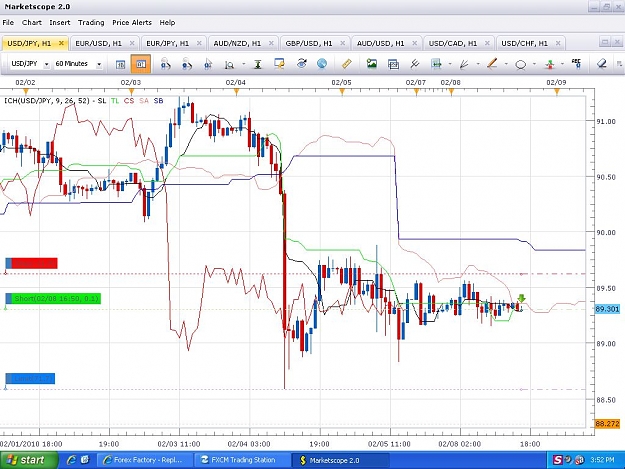Image resolution: width=625 pixels, height=469 pixels.
Task: Click the first magnifier zoom icon
Action: (165, 64)
